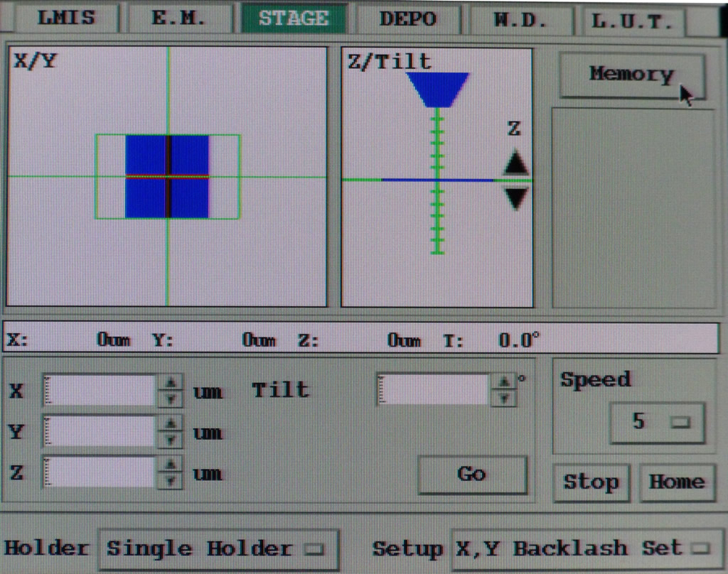
Task: Click the X coordinate input field
Action: pos(100,390)
